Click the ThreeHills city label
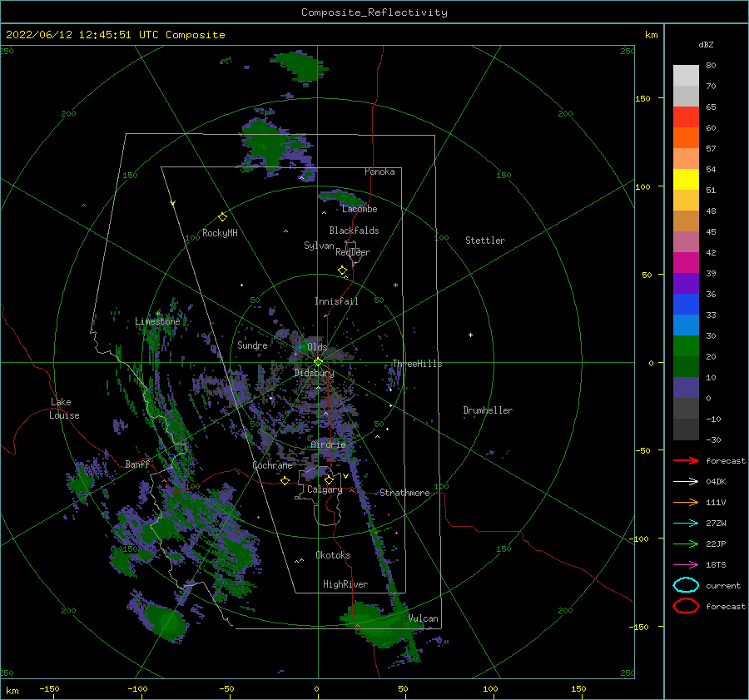This screenshot has width=749, height=700. click(x=417, y=364)
